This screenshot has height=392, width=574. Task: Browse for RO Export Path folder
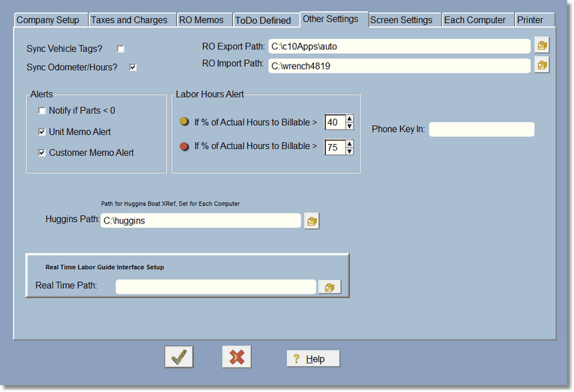pyautogui.click(x=542, y=46)
